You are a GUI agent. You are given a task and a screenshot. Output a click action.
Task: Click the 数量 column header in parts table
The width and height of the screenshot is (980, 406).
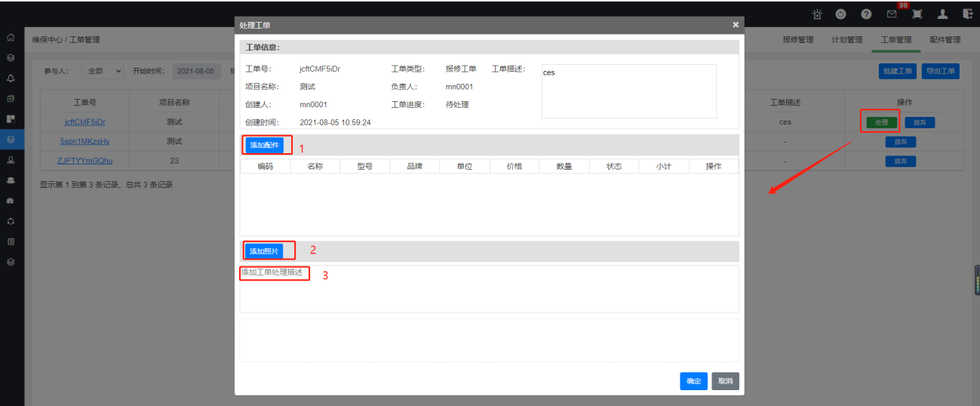[564, 166]
